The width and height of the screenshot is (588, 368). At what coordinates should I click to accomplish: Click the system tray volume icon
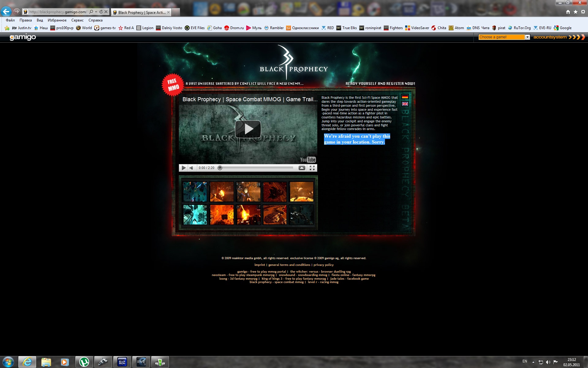click(x=548, y=362)
